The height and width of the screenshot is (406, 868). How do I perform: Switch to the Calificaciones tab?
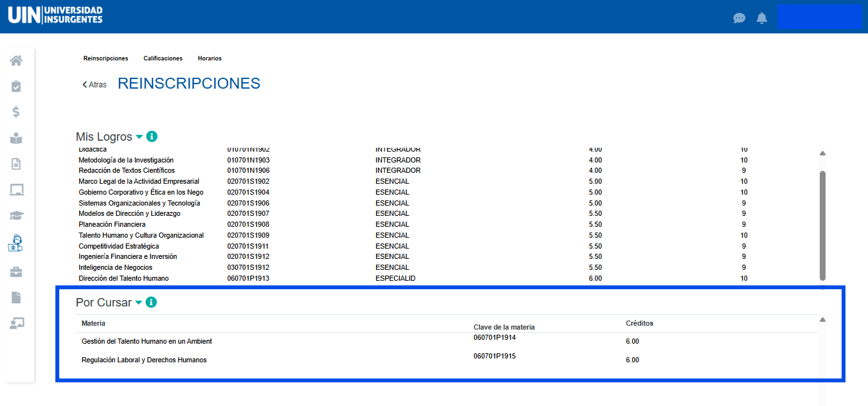pos(163,58)
